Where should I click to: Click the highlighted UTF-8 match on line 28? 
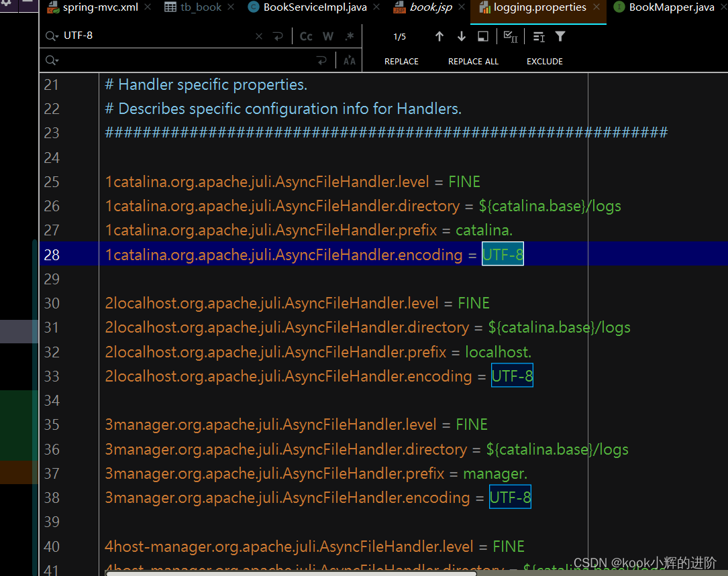503,254
